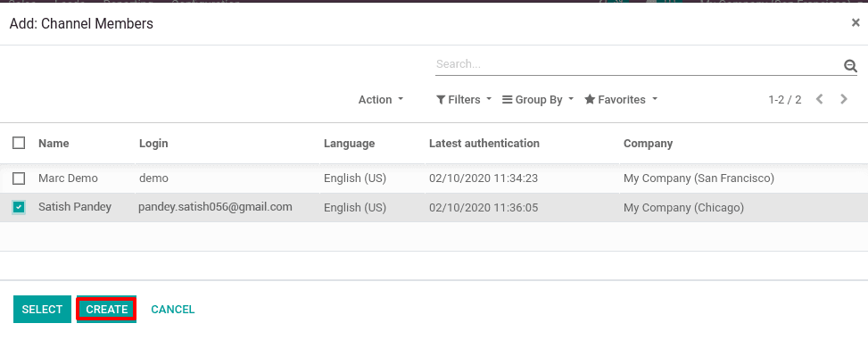Close the Channel Members dialog
The width and height of the screenshot is (868, 340).
click(856, 22)
